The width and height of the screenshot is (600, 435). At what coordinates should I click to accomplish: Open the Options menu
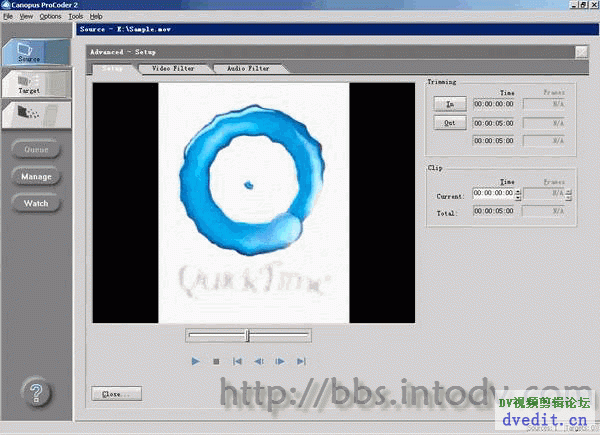point(51,16)
